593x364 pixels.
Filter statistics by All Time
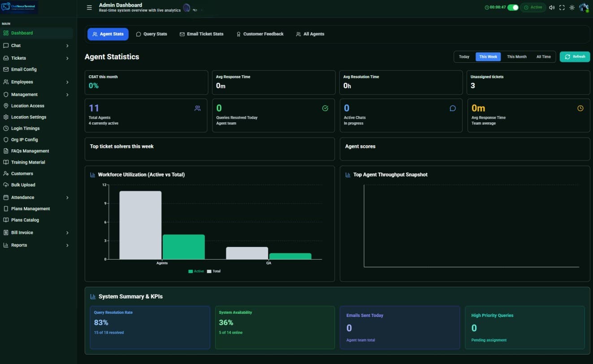(544, 57)
